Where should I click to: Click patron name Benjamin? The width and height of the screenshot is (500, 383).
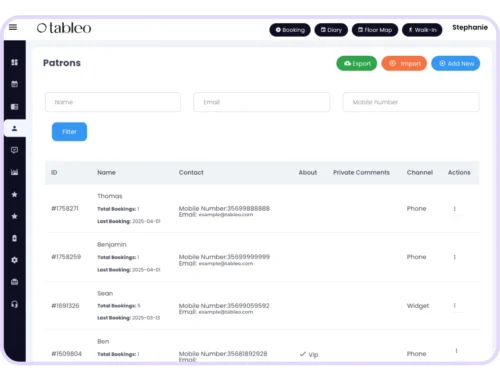[x=112, y=245]
